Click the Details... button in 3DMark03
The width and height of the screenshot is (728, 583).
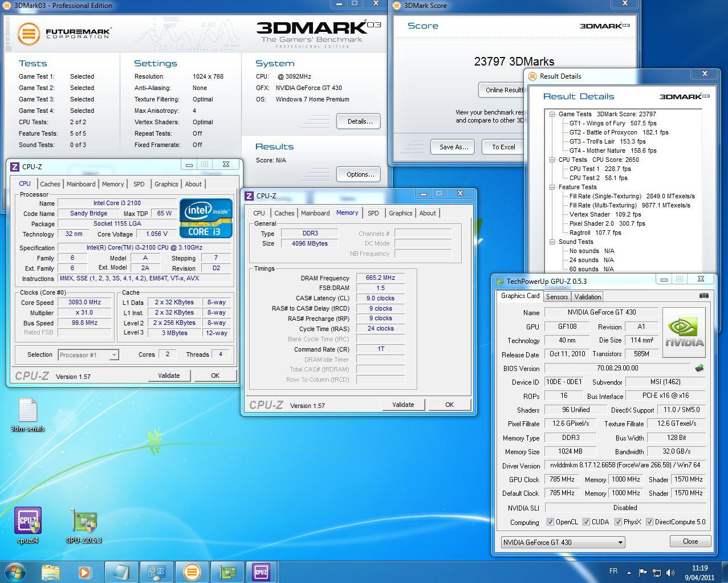(x=360, y=121)
